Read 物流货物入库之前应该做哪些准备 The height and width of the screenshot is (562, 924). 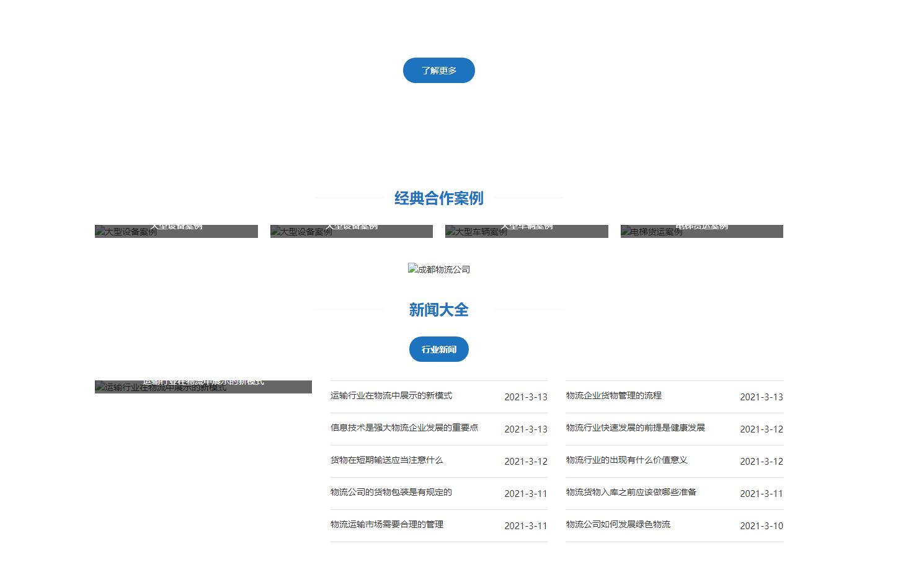point(631,492)
